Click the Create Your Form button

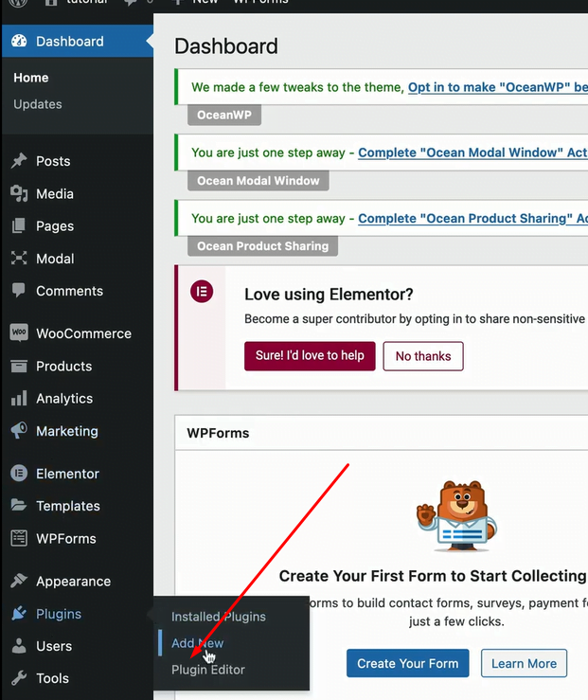(x=408, y=663)
